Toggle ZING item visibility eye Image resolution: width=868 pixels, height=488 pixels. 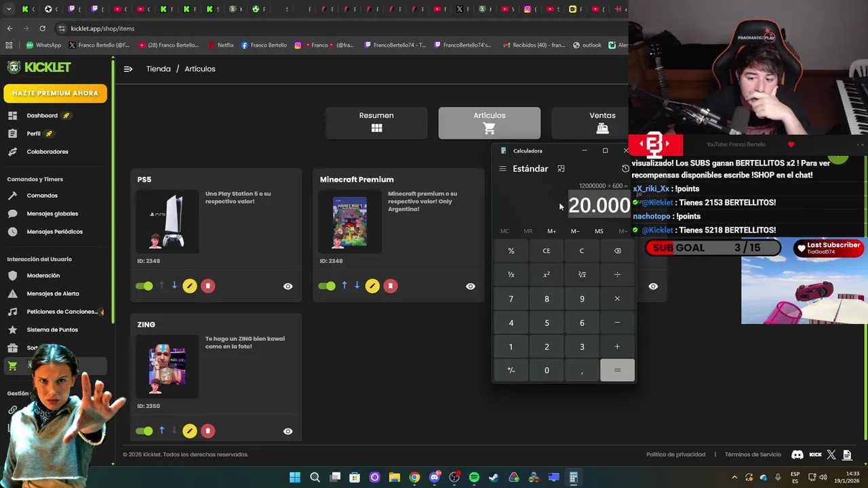tap(288, 431)
